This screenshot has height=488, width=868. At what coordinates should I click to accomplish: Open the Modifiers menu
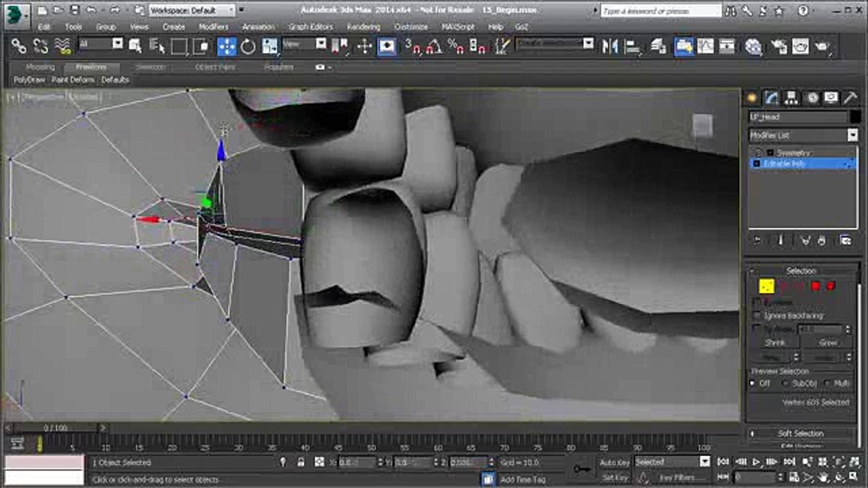click(213, 27)
